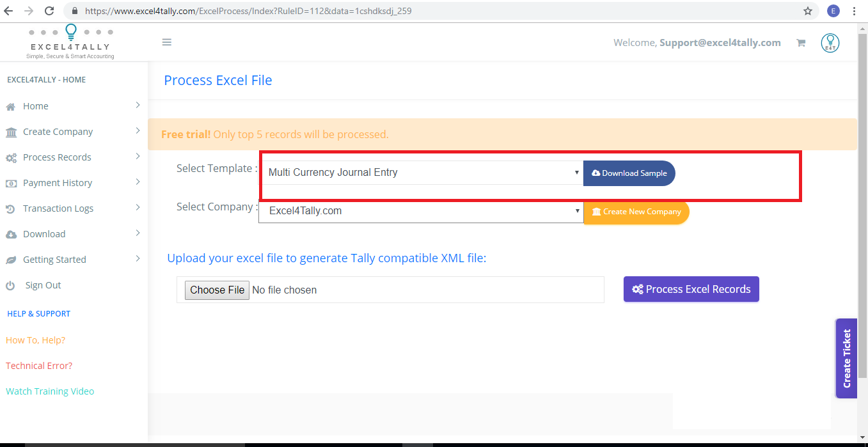Viewport: 868px width, 447px height.
Task: Click the Create Company bank icon
Action: (11, 132)
